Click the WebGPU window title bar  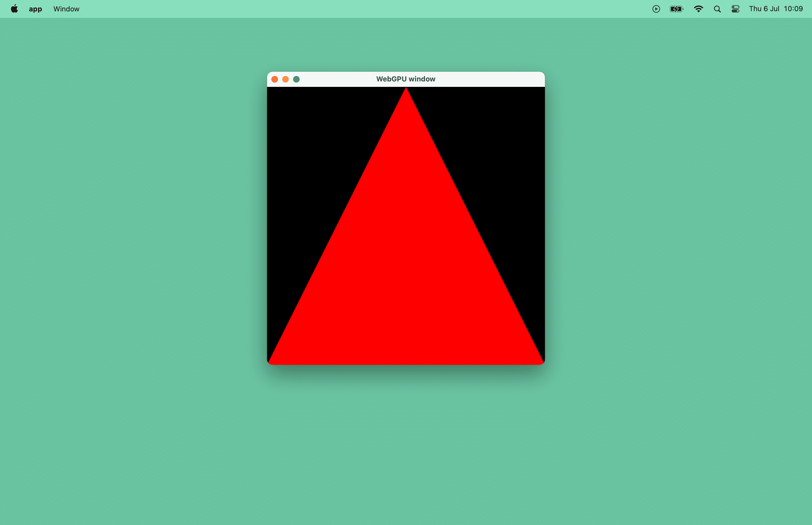pyautogui.click(x=406, y=79)
